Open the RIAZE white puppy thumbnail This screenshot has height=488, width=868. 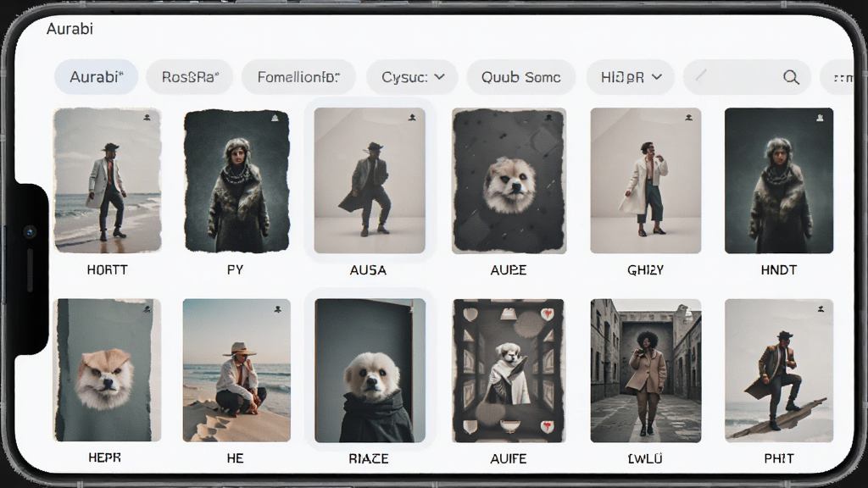click(370, 371)
